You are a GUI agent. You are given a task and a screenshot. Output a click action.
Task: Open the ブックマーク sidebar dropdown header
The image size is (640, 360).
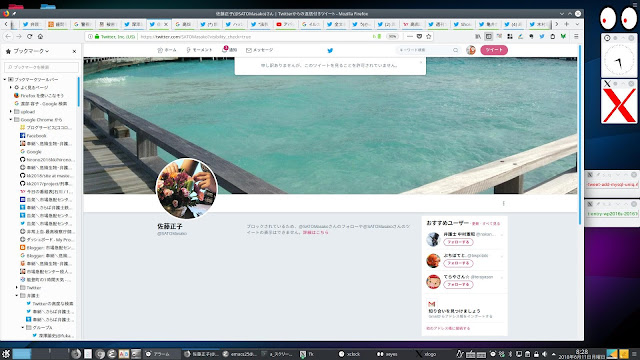coord(31,51)
